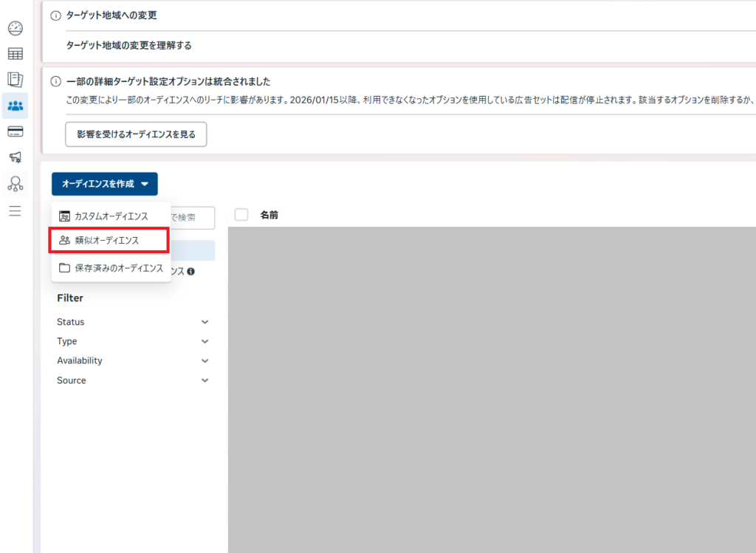
Task: Click the Source filter label
Action: 72,380
